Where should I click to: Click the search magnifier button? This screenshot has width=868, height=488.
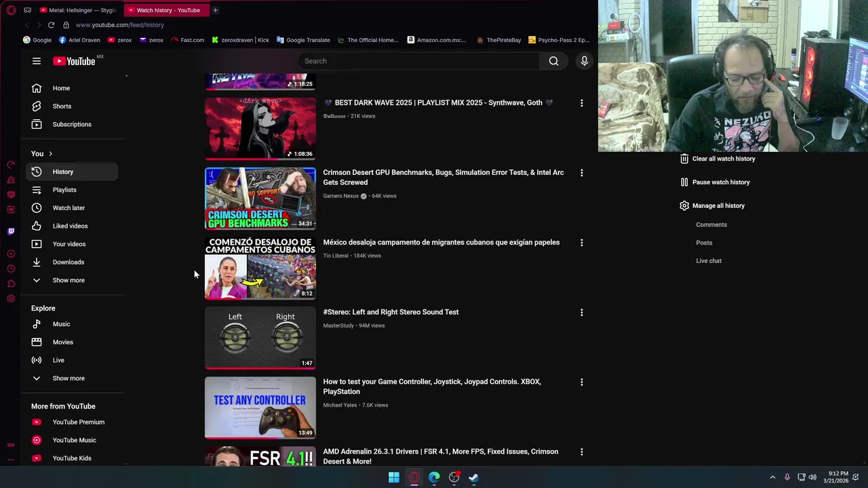554,61
